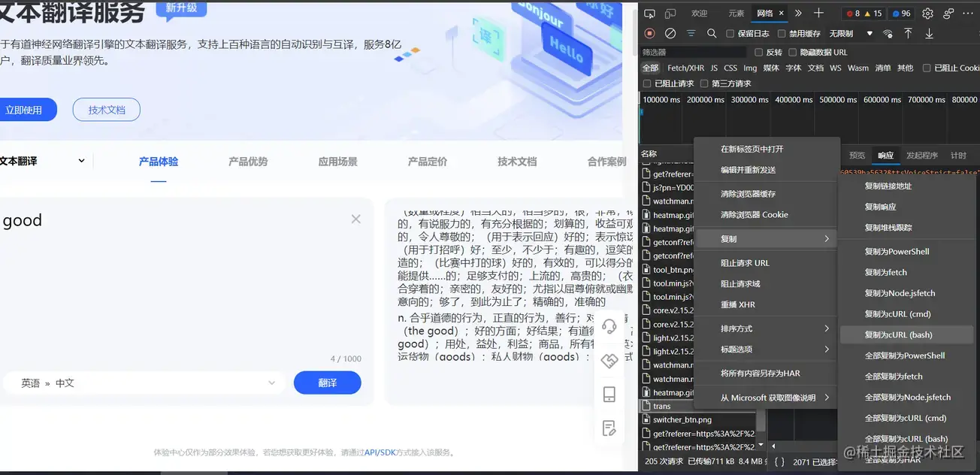Choose 重播 XHR
The width and height of the screenshot is (980, 475).
765,305
